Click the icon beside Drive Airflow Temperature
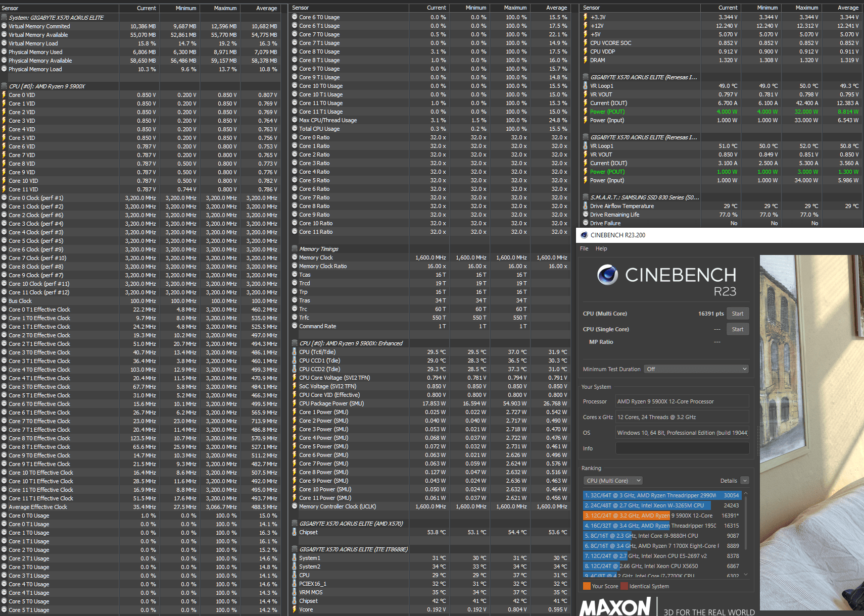The image size is (864, 616). coord(586,206)
